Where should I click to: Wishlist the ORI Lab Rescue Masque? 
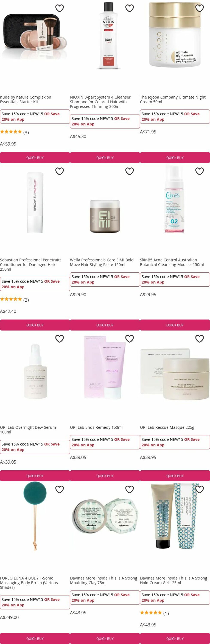coord(199,339)
